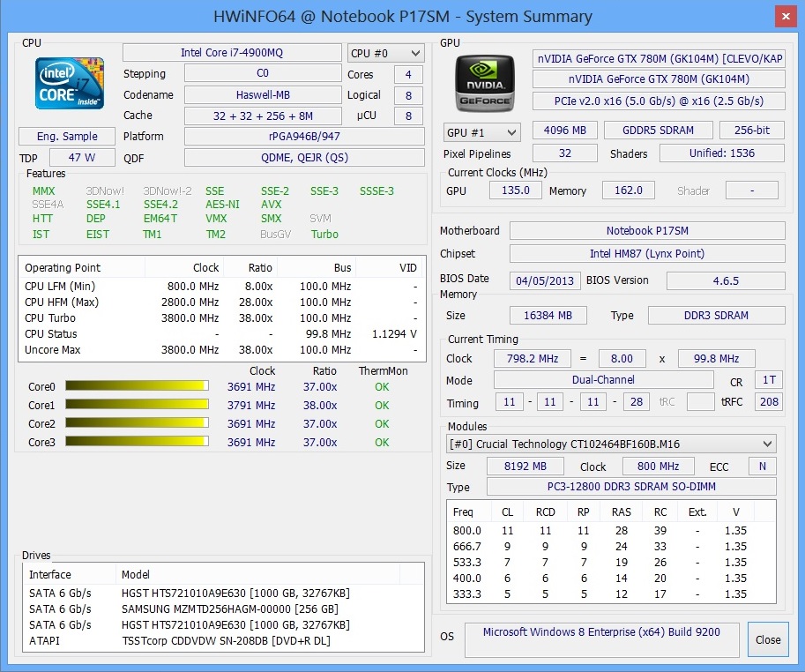This screenshot has width=805, height=672.
Task: Click the Intel HM87 (Lynx Point) chipset field
Action: [x=647, y=253]
